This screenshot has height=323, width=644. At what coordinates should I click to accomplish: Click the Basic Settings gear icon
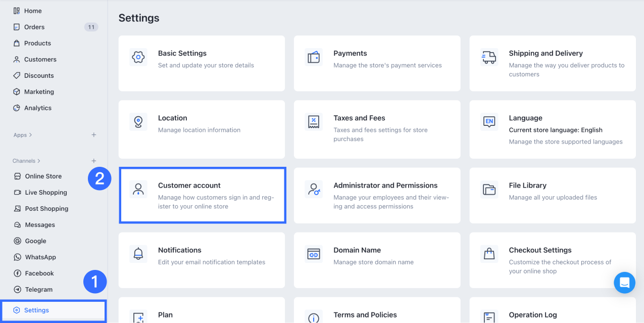pyautogui.click(x=138, y=58)
